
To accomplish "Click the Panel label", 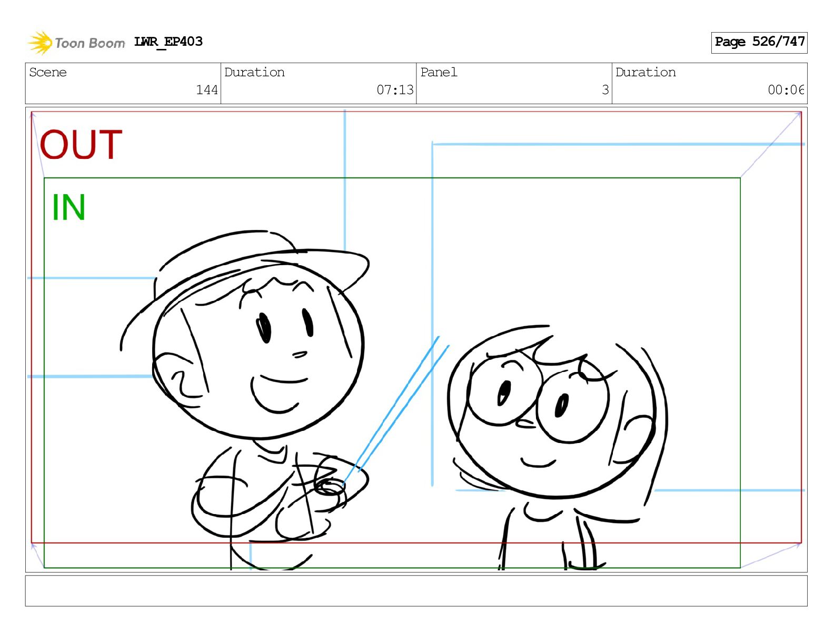I will (439, 72).
